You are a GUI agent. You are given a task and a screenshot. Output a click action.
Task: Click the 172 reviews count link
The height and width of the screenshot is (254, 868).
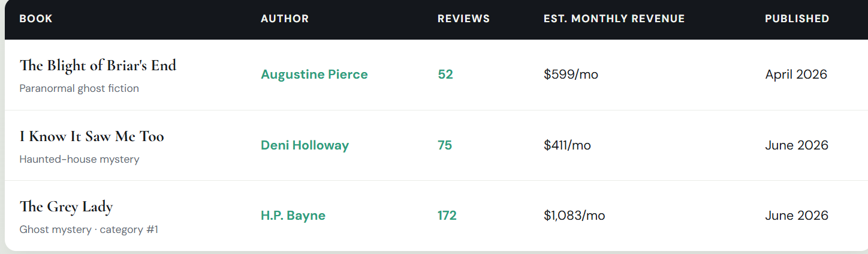447,216
